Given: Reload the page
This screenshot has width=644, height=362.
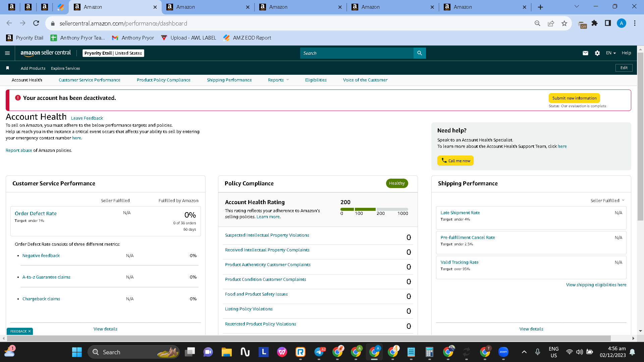Looking at the screenshot, I should [36, 23].
